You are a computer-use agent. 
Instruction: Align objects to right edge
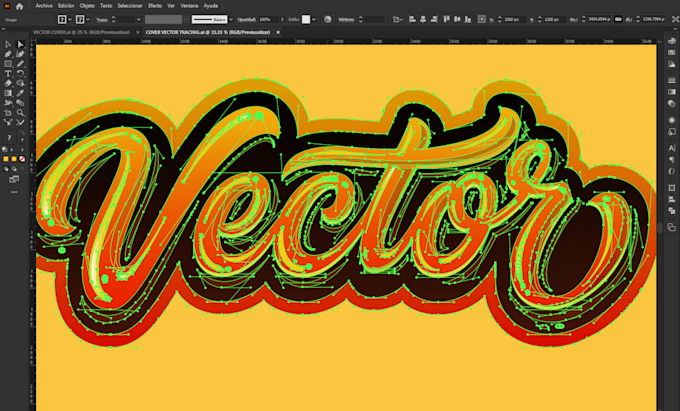[433, 20]
